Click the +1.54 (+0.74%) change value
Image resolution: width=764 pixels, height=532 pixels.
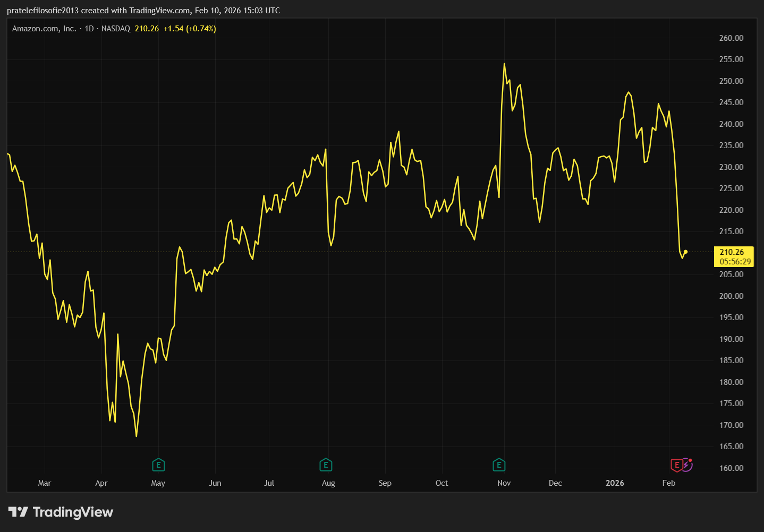190,29
